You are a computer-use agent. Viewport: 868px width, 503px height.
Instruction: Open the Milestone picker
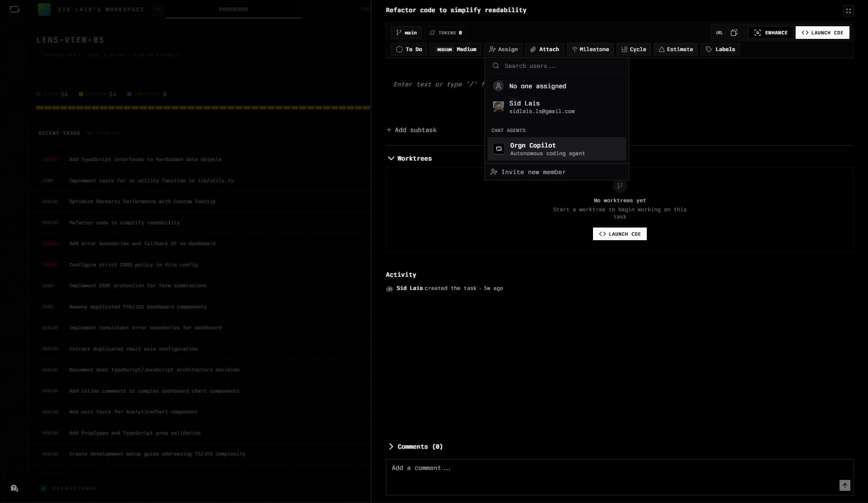pos(590,49)
